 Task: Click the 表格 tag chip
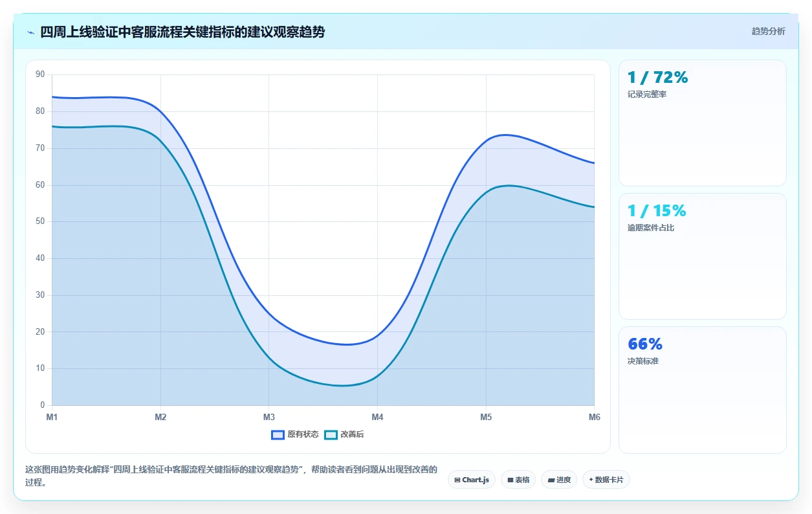tap(518, 480)
